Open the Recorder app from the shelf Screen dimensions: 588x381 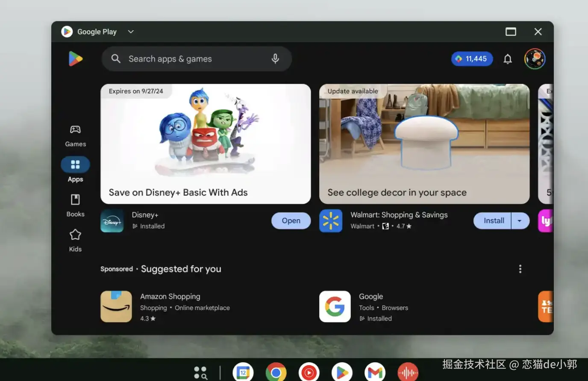408,372
